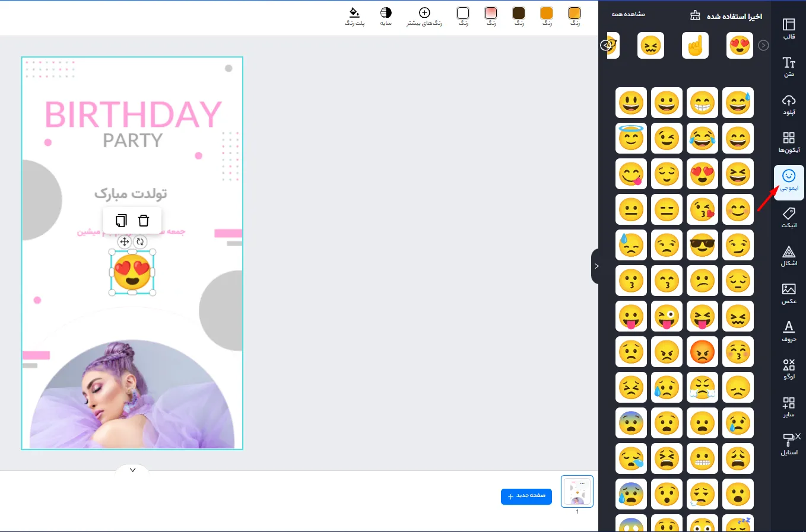Select the BIRTHDAY heading text on canvas
The width and height of the screenshot is (806, 532).
(133, 114)
